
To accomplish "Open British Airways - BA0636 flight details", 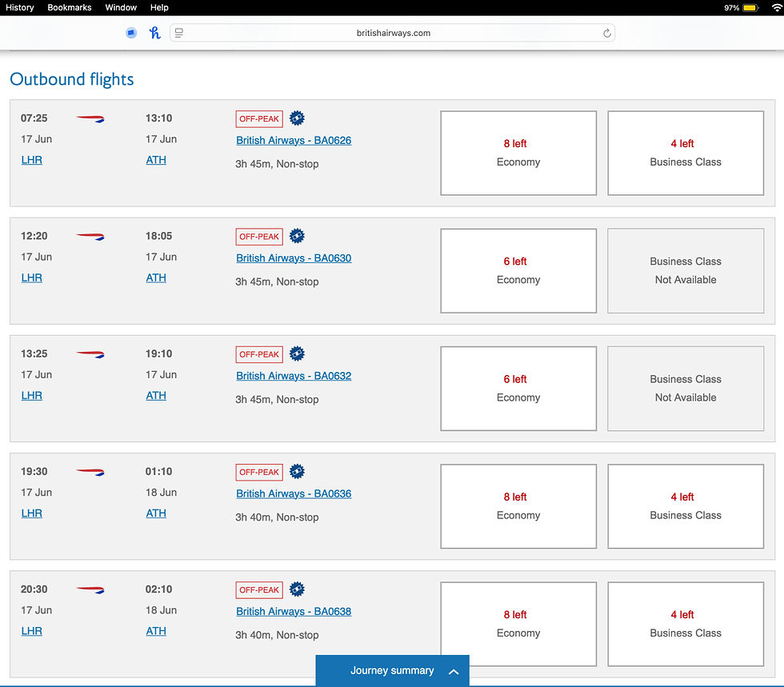I will (x=294, y=493).
